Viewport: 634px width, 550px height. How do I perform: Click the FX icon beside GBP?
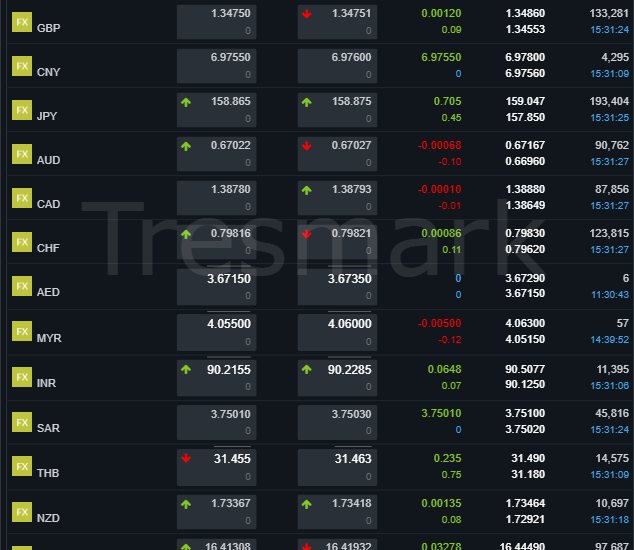[21, 21]
